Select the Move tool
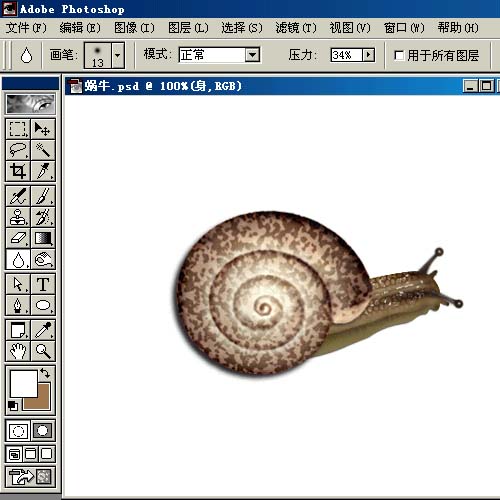 (43, 129)
